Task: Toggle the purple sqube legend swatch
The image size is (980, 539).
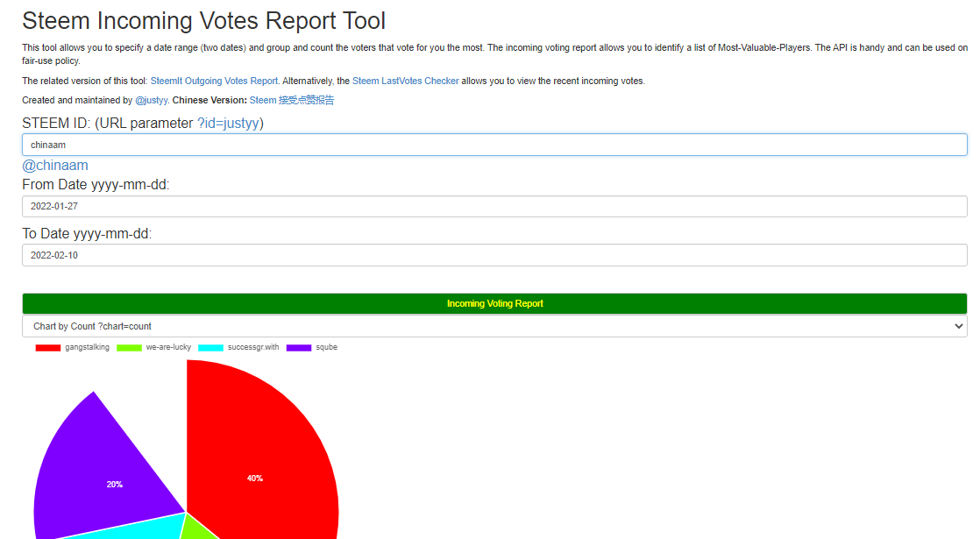Action: (299, 348)
